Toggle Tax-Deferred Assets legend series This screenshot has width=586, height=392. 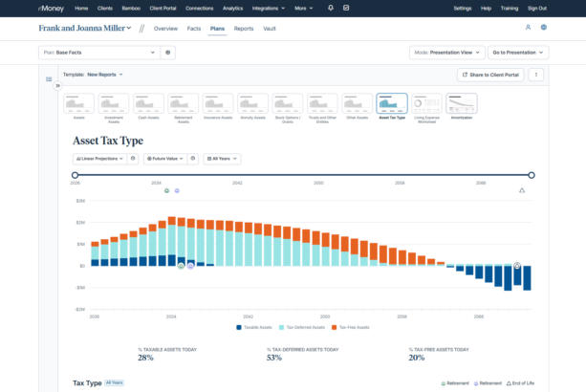pyautogui.click(x=302, y=327)
